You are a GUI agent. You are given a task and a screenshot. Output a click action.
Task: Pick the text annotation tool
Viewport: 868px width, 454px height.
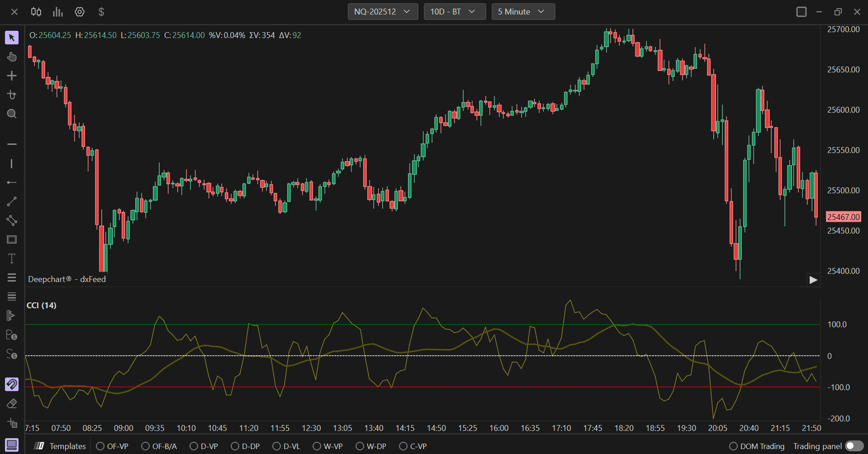click(x=12, y=258)
